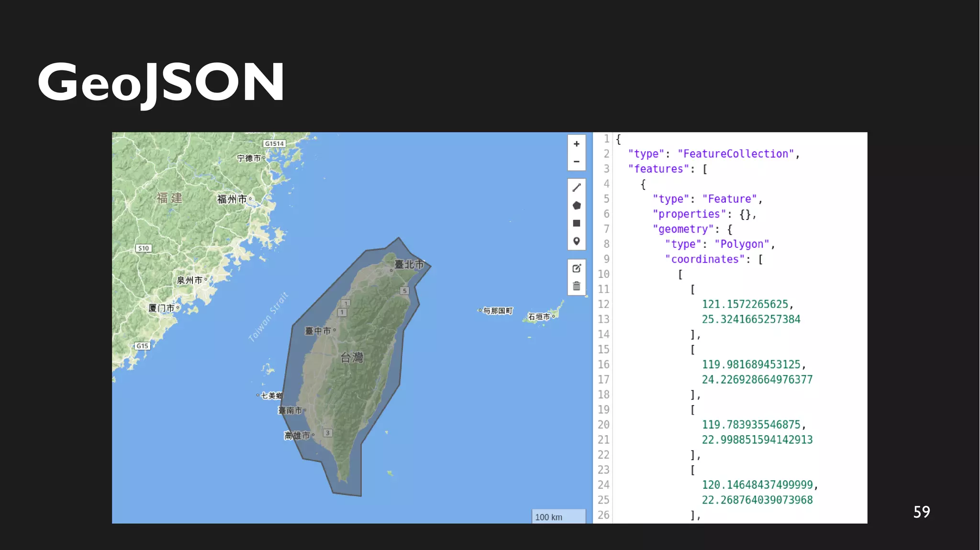Click the 100 km scale bar
The width and height of the screenshot is (980, 550).
click(x=558, y=517)
